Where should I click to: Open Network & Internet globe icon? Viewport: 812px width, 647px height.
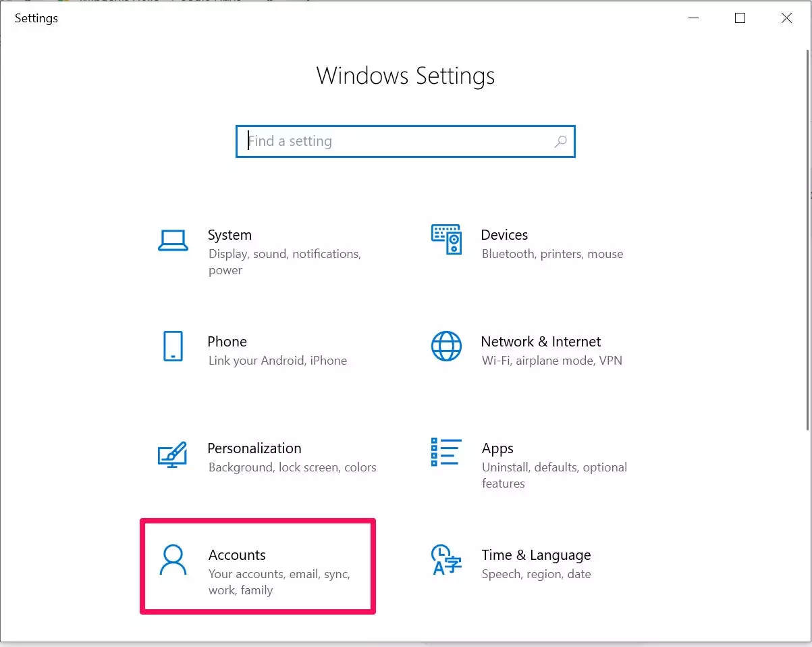click(446, 346)
